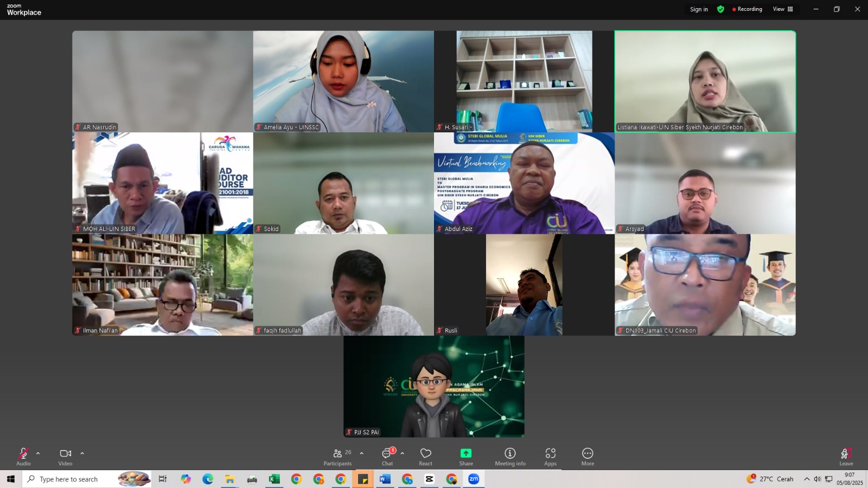The width and height of the screenshot is (868, 488).
Task: Open Microsoft Word from the taskbar
Action: point(385,479)
